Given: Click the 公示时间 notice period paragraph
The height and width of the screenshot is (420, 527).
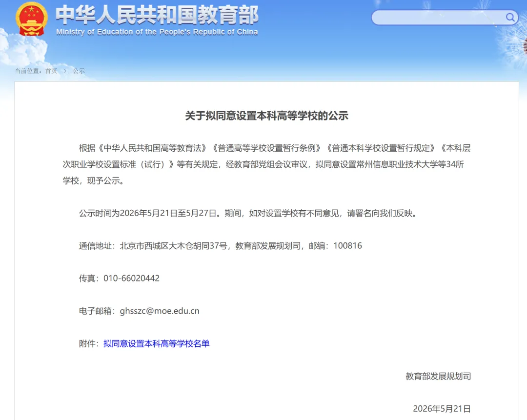Looking at the screenshot, I should [249, 213].
